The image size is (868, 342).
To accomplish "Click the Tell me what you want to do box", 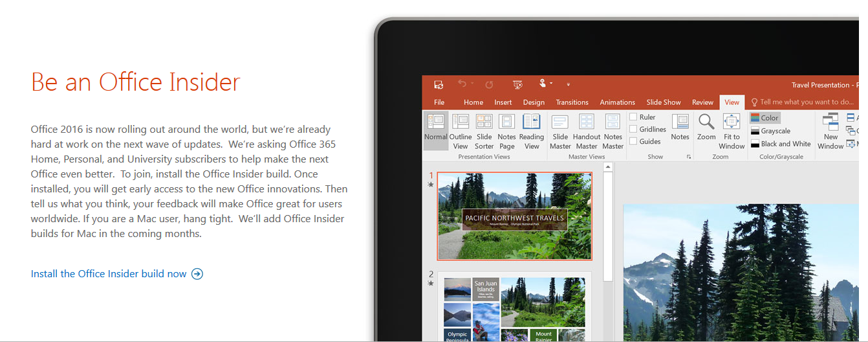I will tap(802, 102).
